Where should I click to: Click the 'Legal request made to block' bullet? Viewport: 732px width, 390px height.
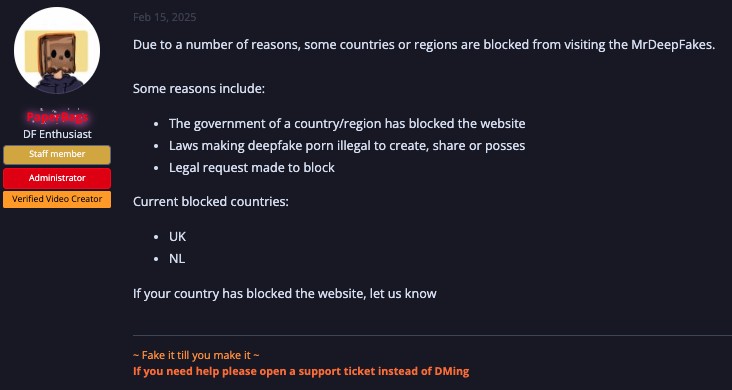(252, 168)
